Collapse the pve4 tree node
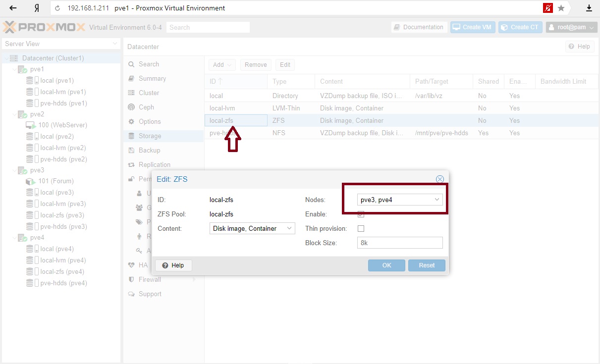The width and height of the screenshot is (600, 364). click(x=13, y=238)
